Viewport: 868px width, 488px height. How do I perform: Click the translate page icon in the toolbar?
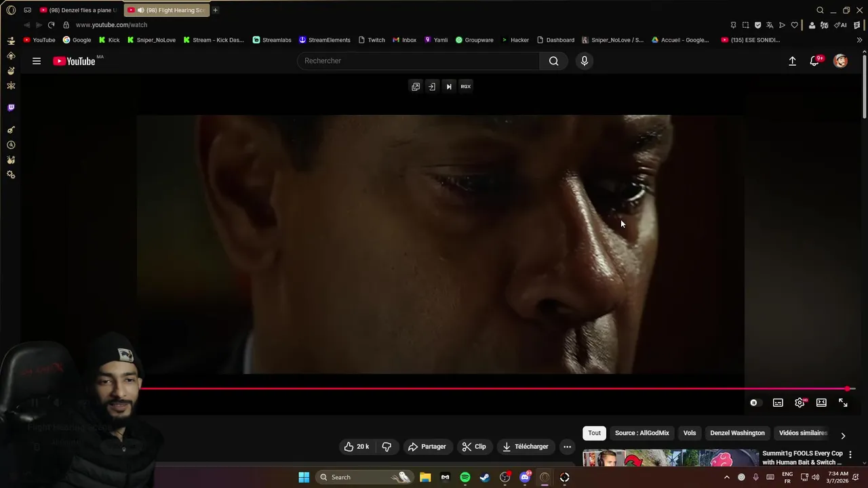(x=770, y=25)
